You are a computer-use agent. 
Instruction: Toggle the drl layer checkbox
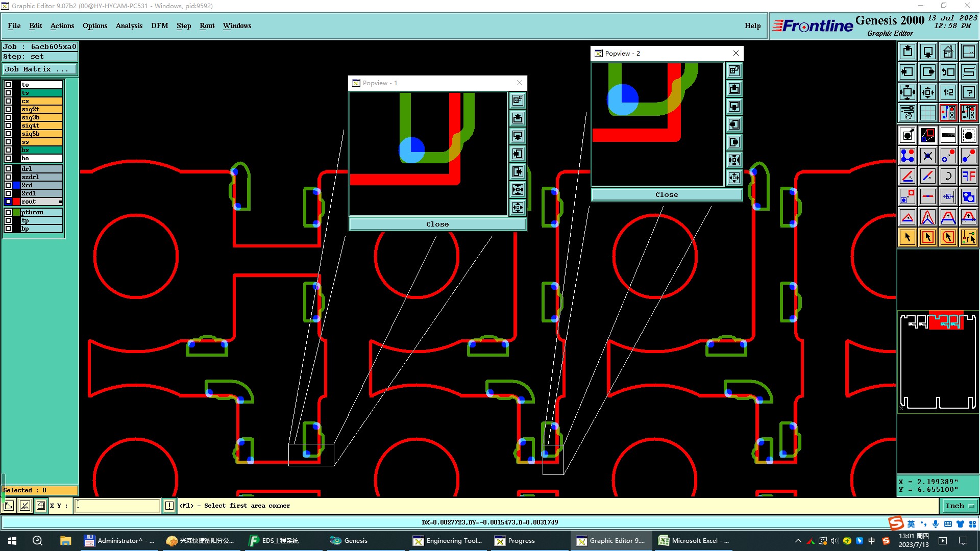click(x=8, y=169)
